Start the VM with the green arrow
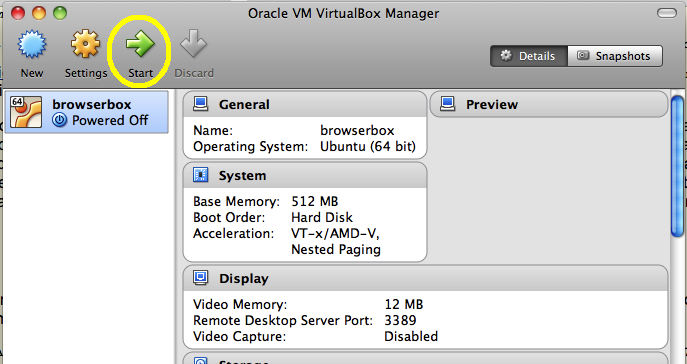The width and height of the screenshot is (687, 364). coord(140,44)
